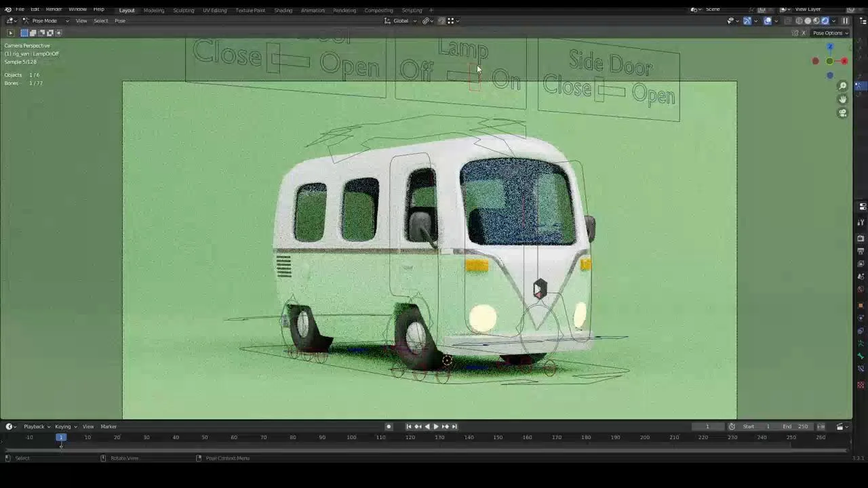Toggle snapping magnet icon
This screenshot has width=868, height=488.
tap(441, 21)
